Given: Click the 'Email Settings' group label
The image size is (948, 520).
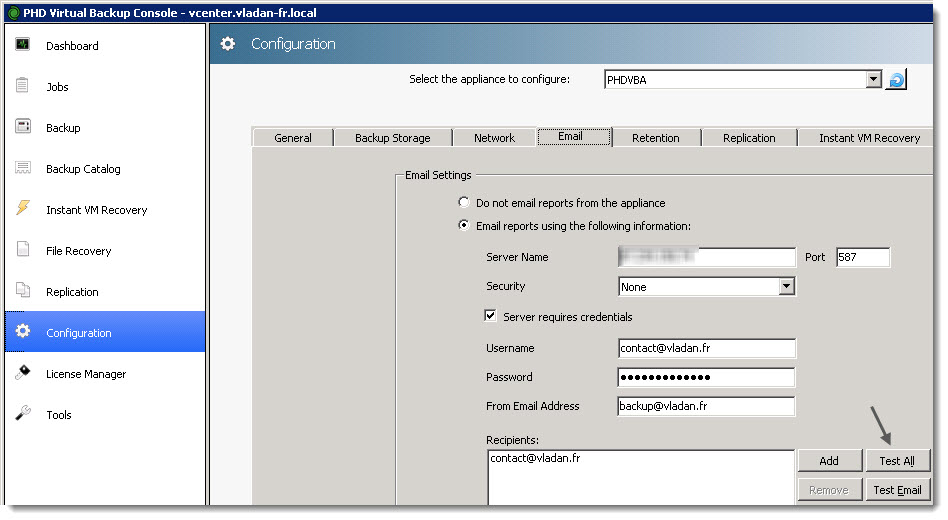Looking at the screenshot, I should [438, 175].
